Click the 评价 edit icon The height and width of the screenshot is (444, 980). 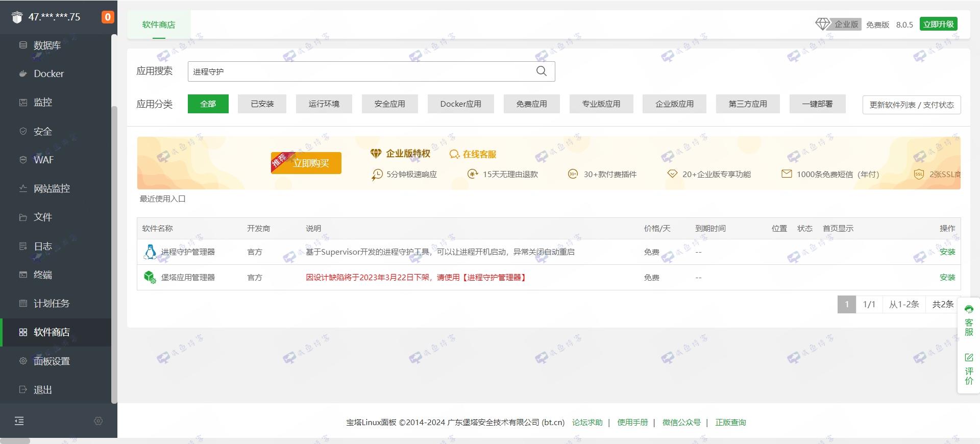coord(969,358)
